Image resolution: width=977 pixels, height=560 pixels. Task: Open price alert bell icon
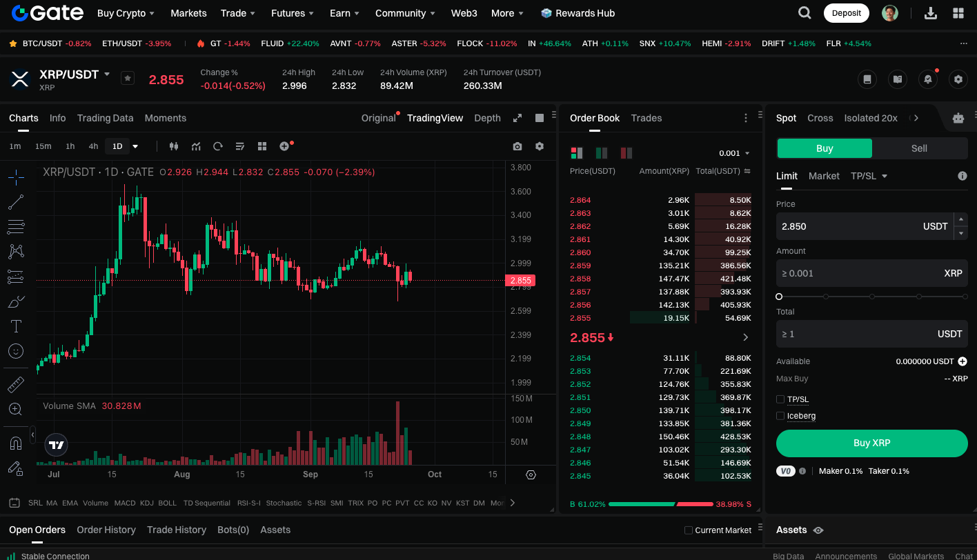pyautogui.click(x=928, y=79)
